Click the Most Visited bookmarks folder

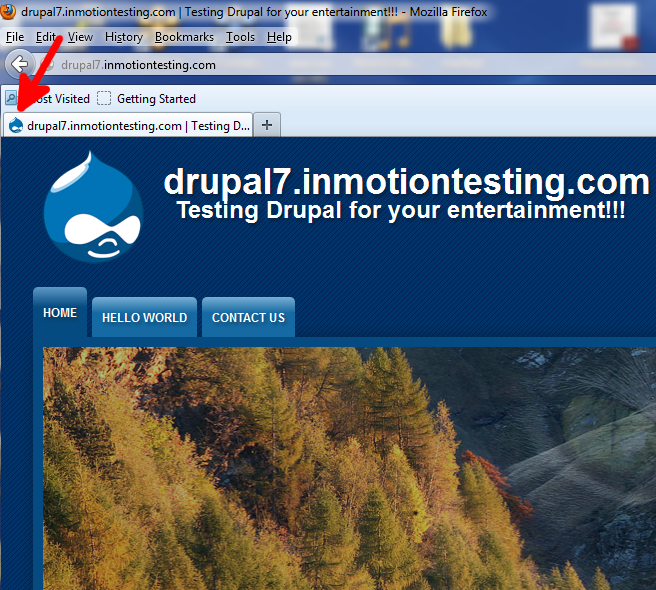click(47, 99)
